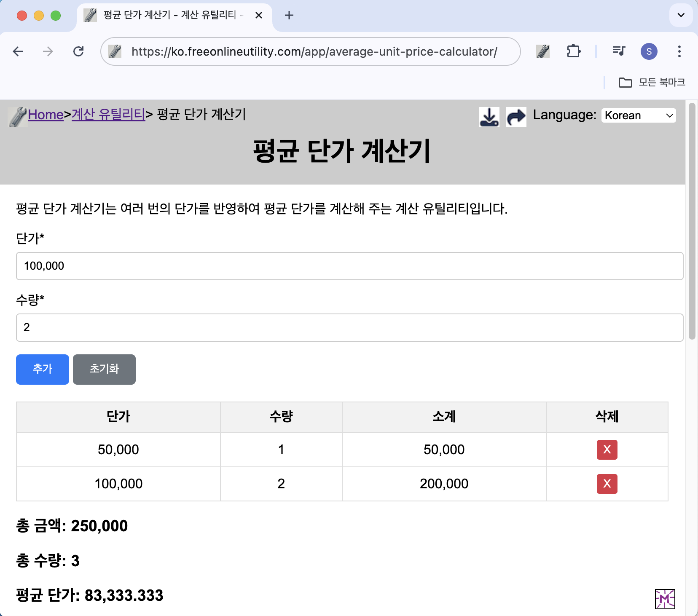This screenshot has height=616, width=698.
Task: Click the tab search chevron button
Action: point(681,15)
